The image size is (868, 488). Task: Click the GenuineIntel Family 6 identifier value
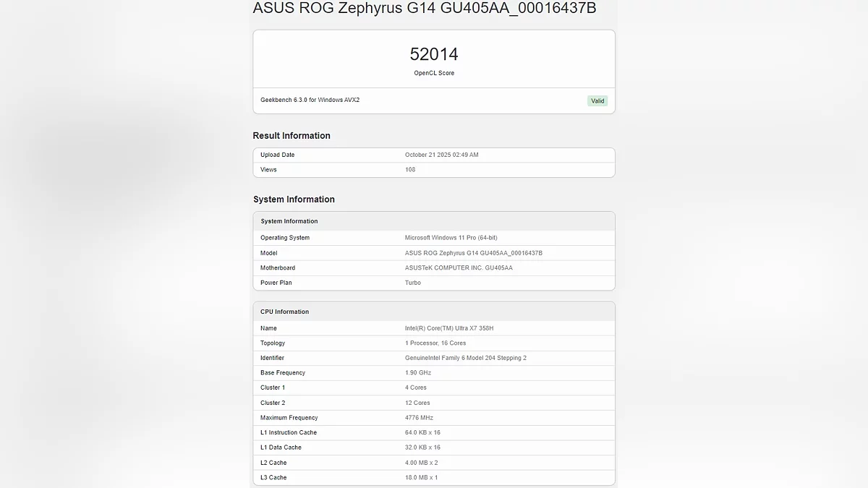(x=466, y=358)
